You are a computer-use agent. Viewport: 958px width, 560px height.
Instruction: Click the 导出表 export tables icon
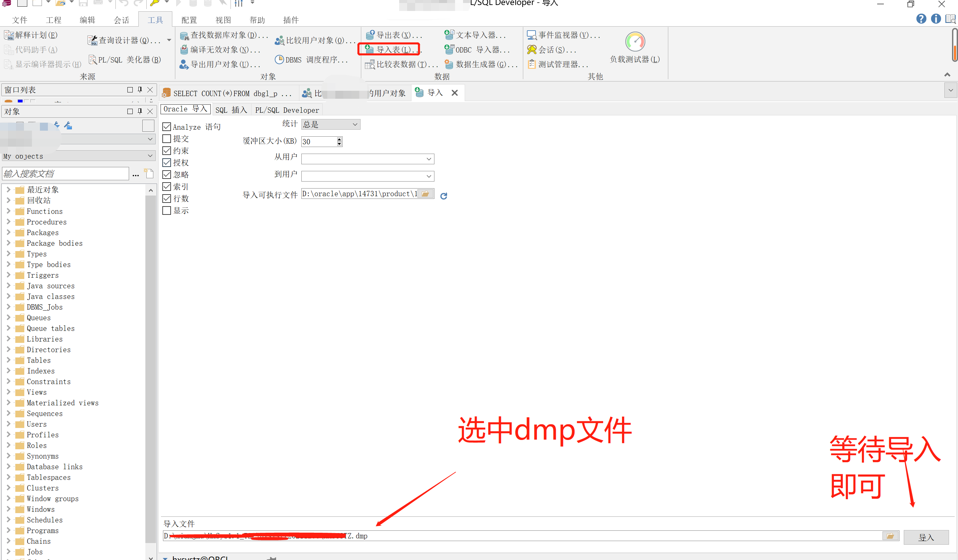click(370, 35)
